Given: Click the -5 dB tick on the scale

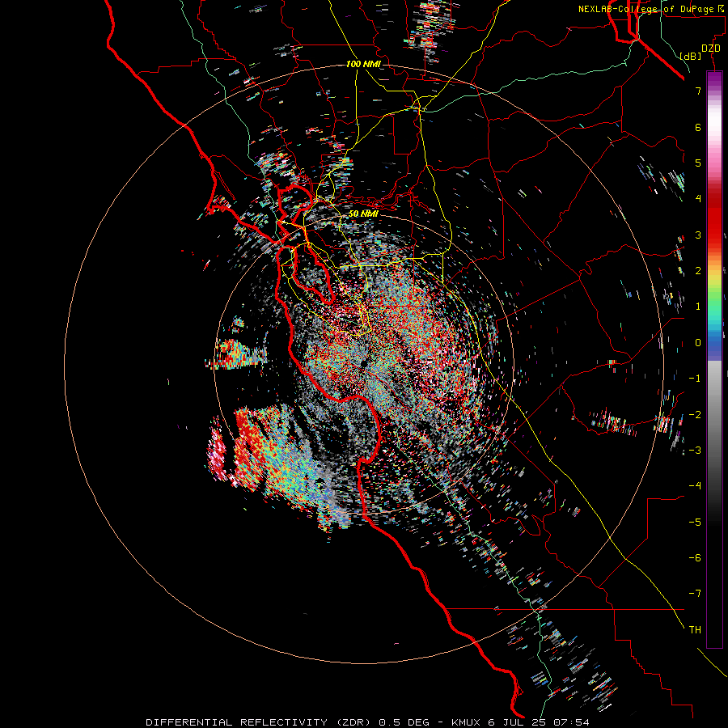Looking at the screenshot, I should 695,523.
